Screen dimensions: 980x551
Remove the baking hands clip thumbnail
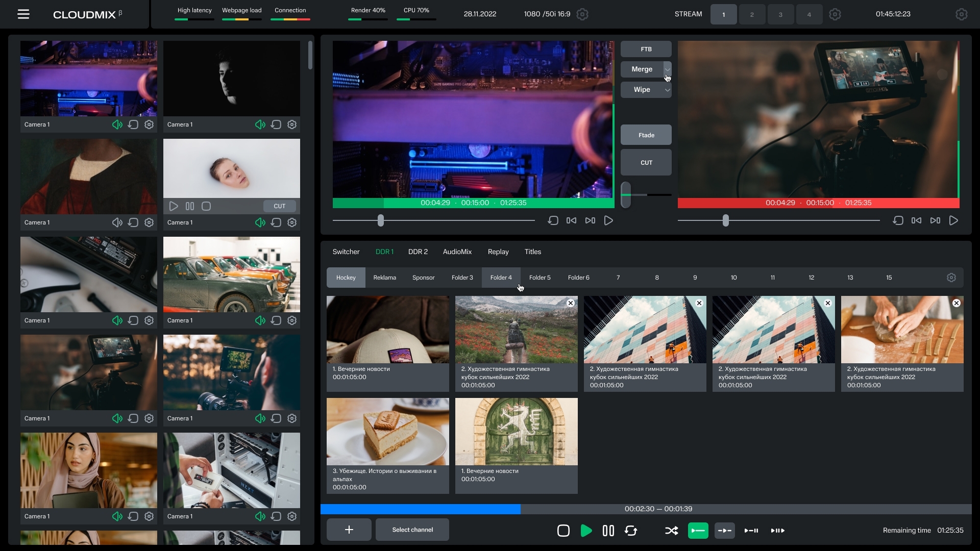tap(957, 303)
